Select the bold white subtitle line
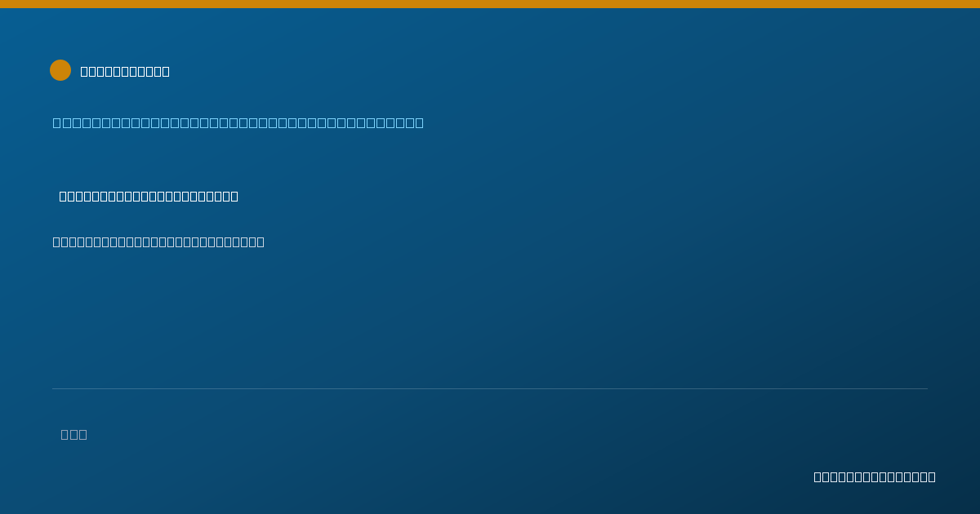Screen dimensions: 980x514 pyautogui.click(x=149, y=196)
